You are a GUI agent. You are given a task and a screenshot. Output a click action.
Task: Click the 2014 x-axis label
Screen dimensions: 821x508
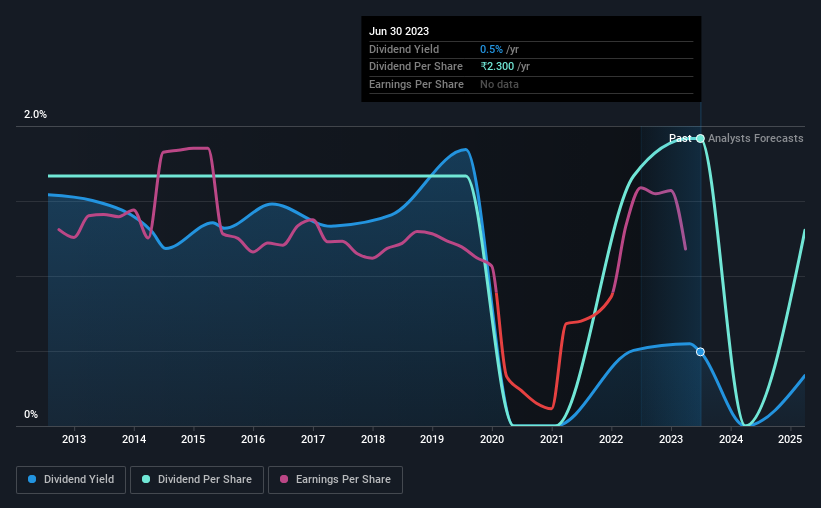click(134, 439)
